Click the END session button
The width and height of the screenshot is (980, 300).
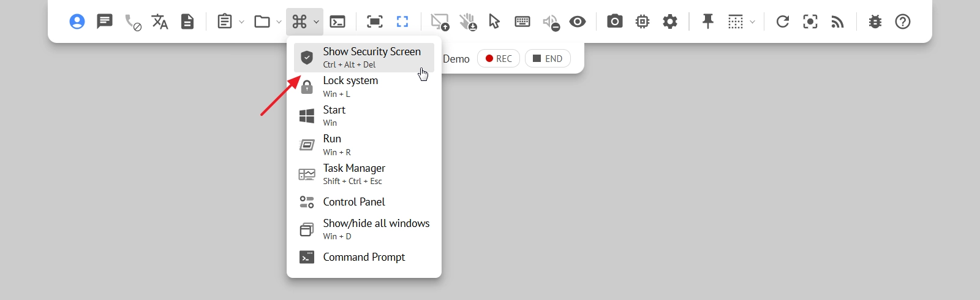(x=548, y=58)
